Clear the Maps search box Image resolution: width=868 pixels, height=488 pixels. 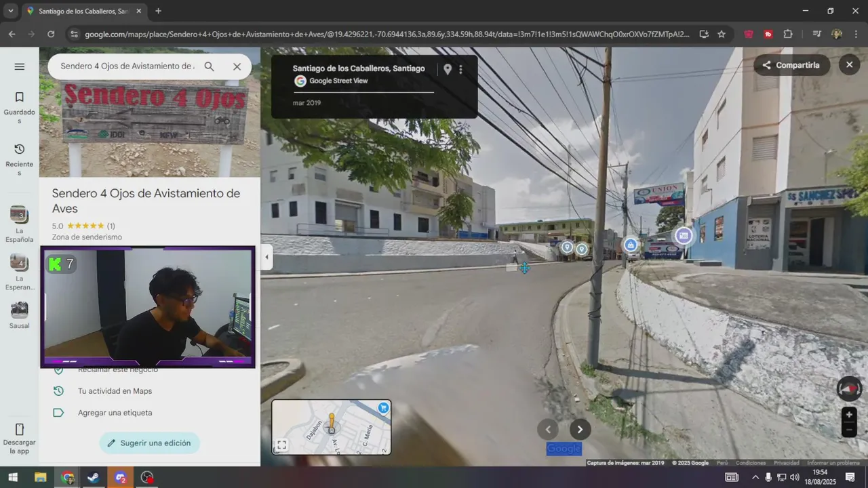(237, 66)
